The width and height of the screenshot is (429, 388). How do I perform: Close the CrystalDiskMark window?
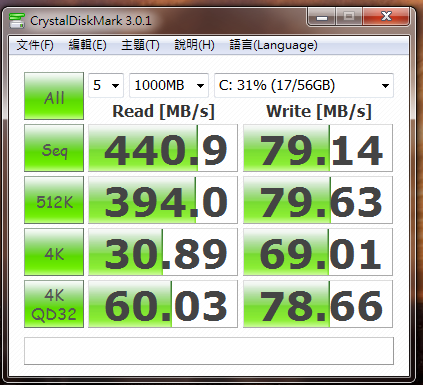tap(386, 17)
